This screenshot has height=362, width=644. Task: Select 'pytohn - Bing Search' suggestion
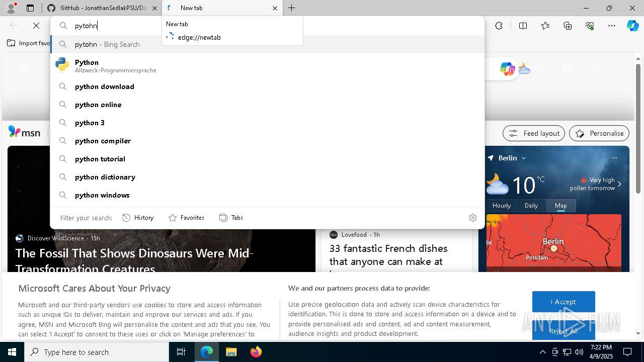[x=268, y=44]
